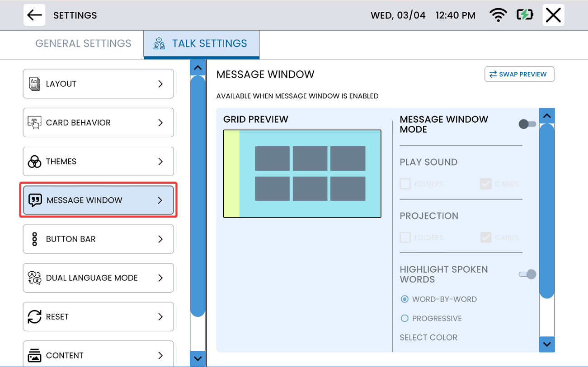Screen dimensions: 588x367
Task: Expand the Content menu chevron
Action: (x=160, y=356)
